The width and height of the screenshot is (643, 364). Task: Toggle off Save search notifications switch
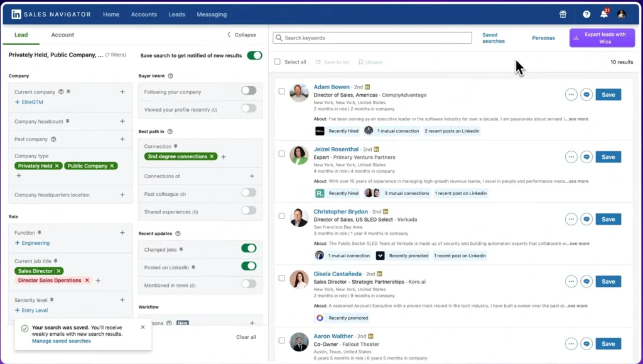click(x=254, y=55)
